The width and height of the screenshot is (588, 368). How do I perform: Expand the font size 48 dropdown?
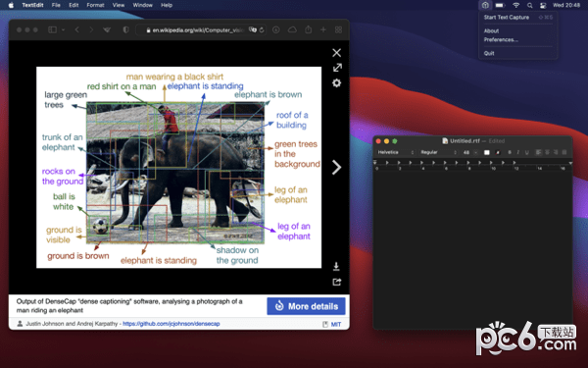pyautogui.click(x=476, y=152)
